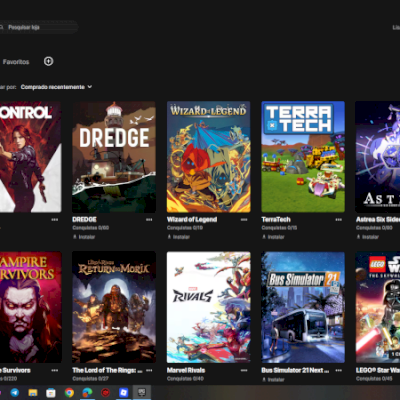The height and width of the screenshot is (400, 400).
Task: Open options menu for Wizard of Legend
Action: (244, 220)
